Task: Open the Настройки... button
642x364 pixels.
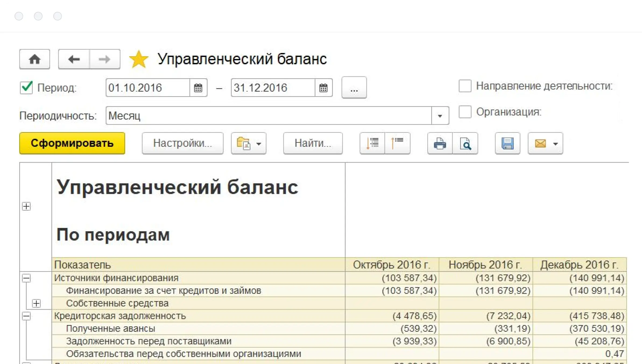Action: [x=182, y=143]
